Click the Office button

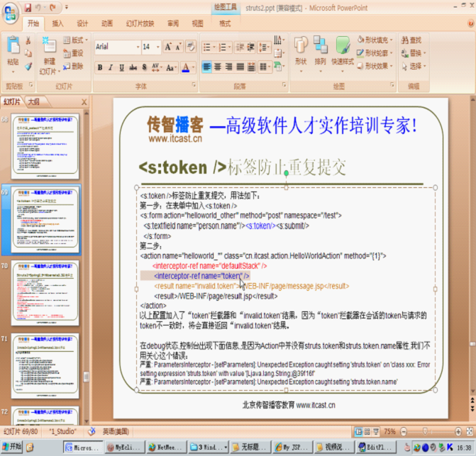11,13
